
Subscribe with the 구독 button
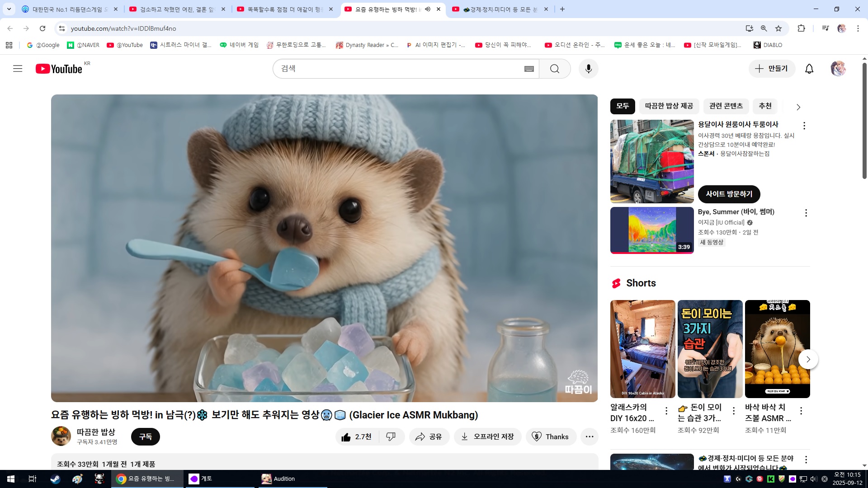pos(145,436)
